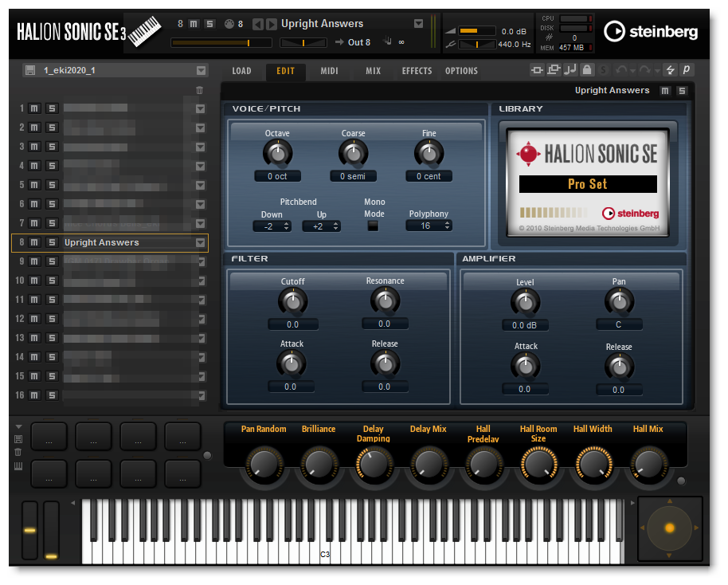The height and width of the screenshot is (585, 728).
Task: Click the master volume slider near 0.0 dB
Action: (477, 31)
